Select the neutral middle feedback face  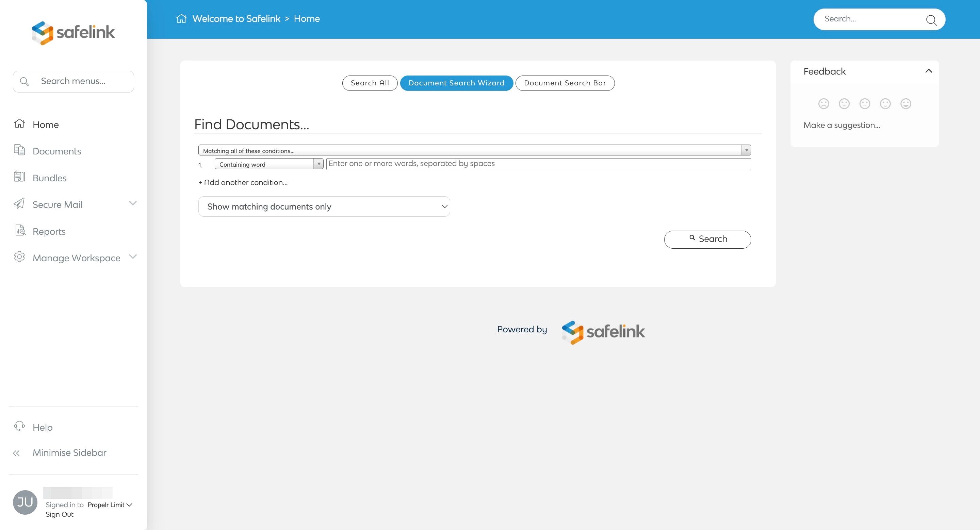point(865,104)
